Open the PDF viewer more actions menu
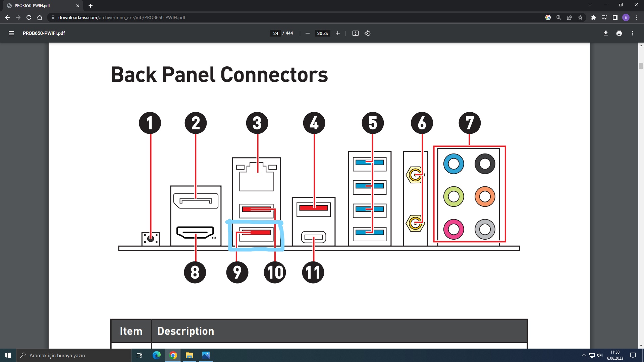644x362 pixels. click(x=633, y=33)
